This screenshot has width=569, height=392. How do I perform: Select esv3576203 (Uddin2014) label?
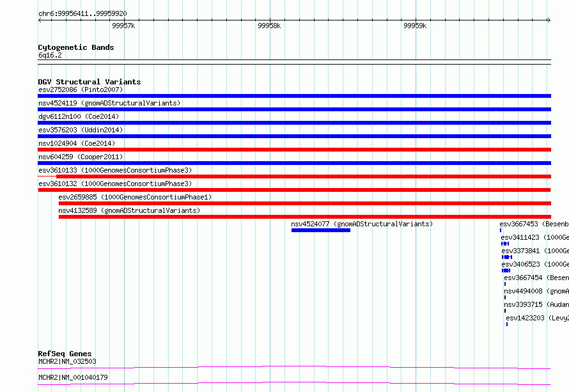pos(81,130)
